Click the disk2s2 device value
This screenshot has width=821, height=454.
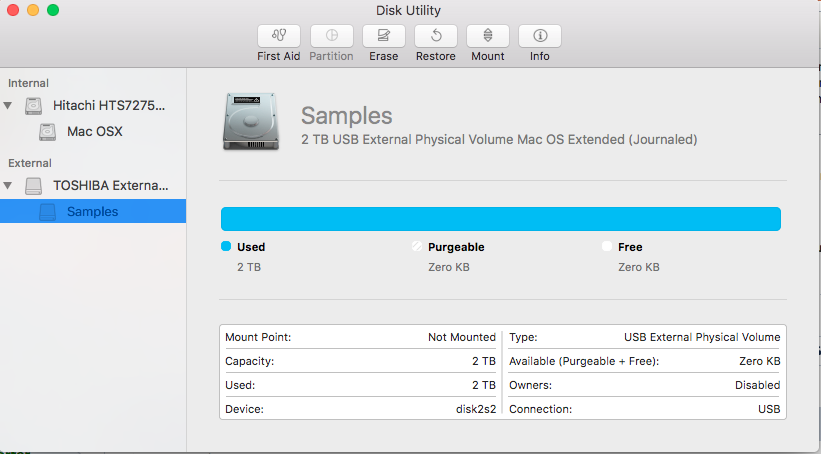coord(476,409)
